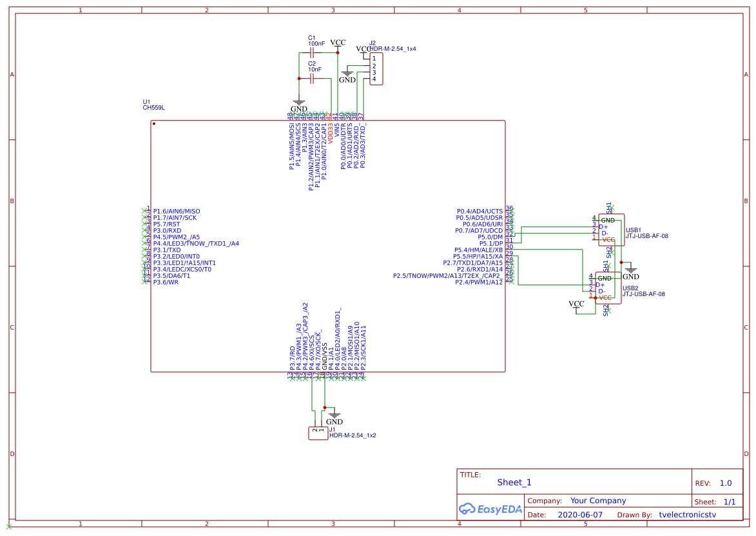Select the USB2 connector symbol
Image resolution: width=756 pixels, height=536 pixels.
pyautogui.click(x=608, y=288)
